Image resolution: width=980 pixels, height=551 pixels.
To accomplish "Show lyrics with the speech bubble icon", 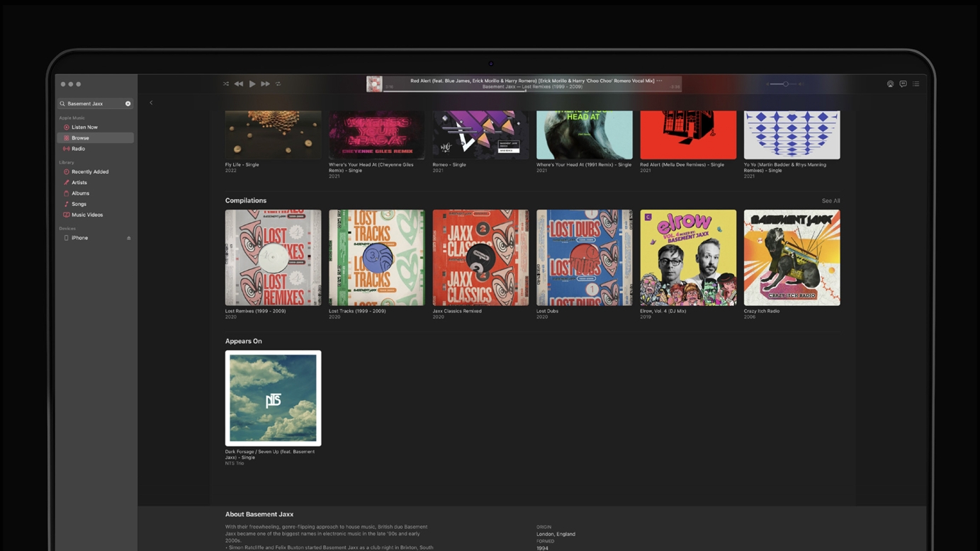I will tap(903, 84).
